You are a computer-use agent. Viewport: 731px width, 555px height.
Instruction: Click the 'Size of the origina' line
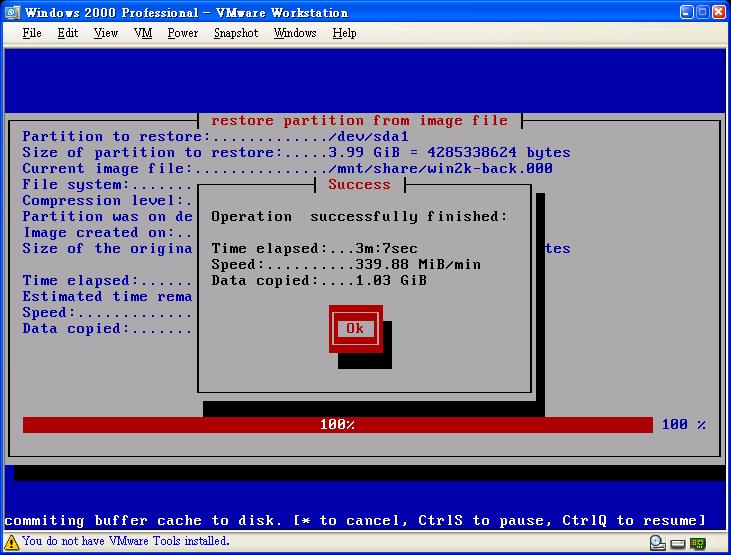pyautogui.click(x=107, y=249)
